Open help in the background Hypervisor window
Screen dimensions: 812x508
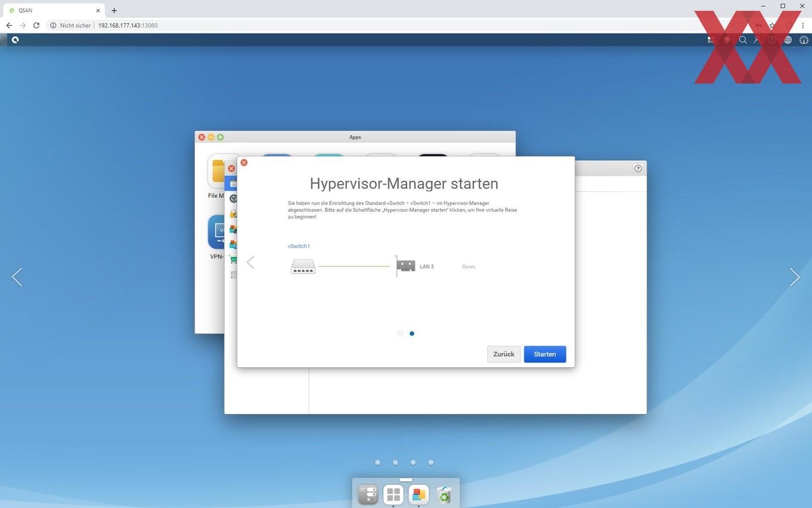point(638,169)
